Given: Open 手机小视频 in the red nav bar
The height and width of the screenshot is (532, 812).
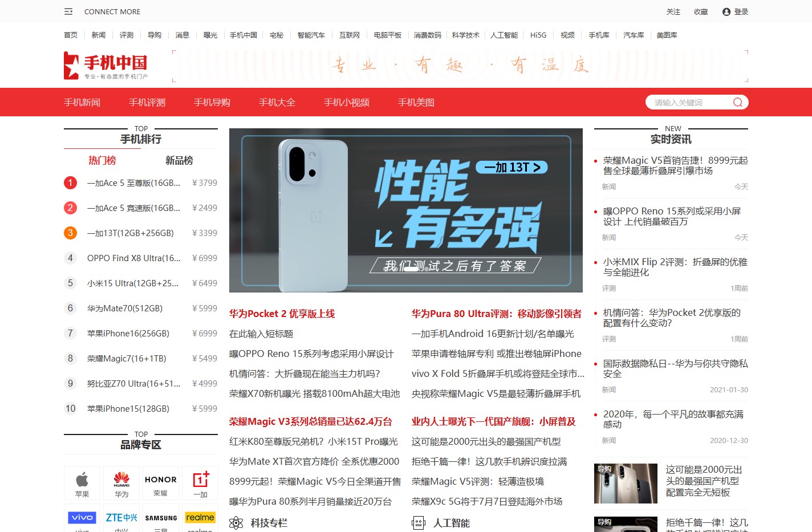Looking at the screenshot, I should 347,102.
